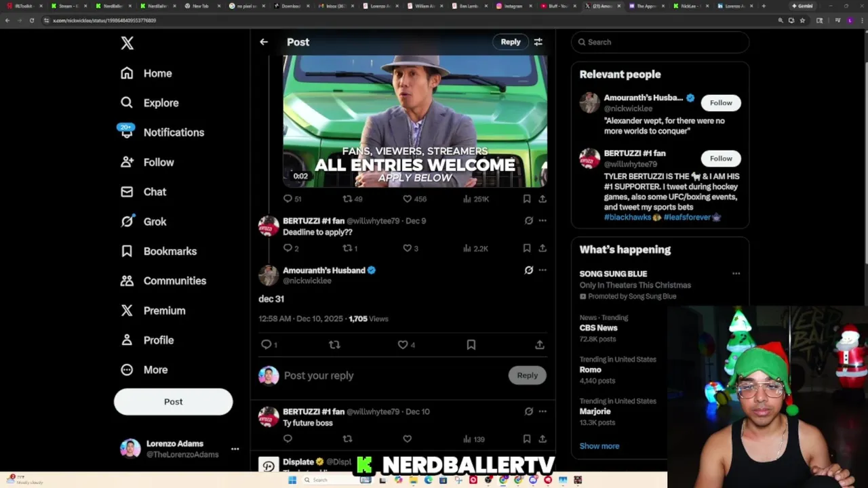This screenshot has height=488, width=868.
Task: Click the grey Reply submit button
Action: coord(528,375)
